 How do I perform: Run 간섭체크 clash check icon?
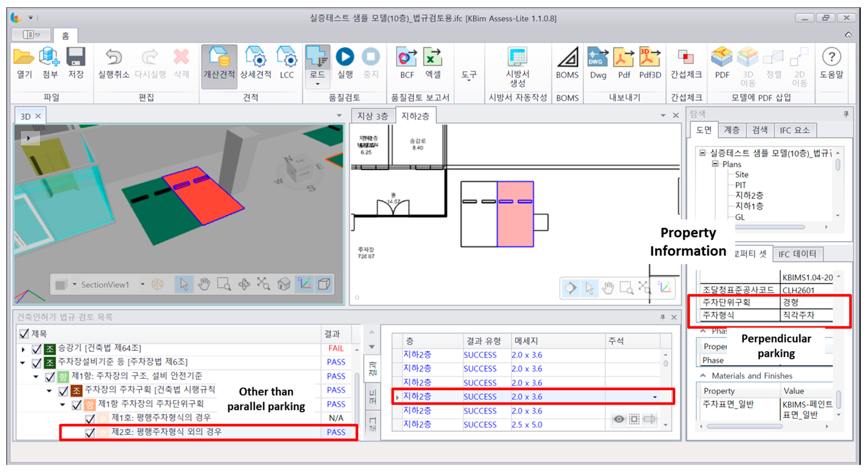pyautogui.click(x=686, y=57)
